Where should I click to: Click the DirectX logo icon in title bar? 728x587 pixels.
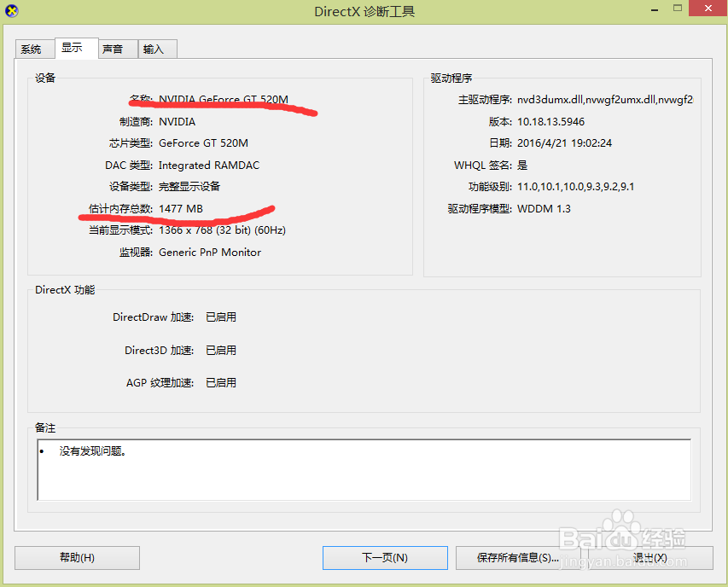tap(13, 9)
